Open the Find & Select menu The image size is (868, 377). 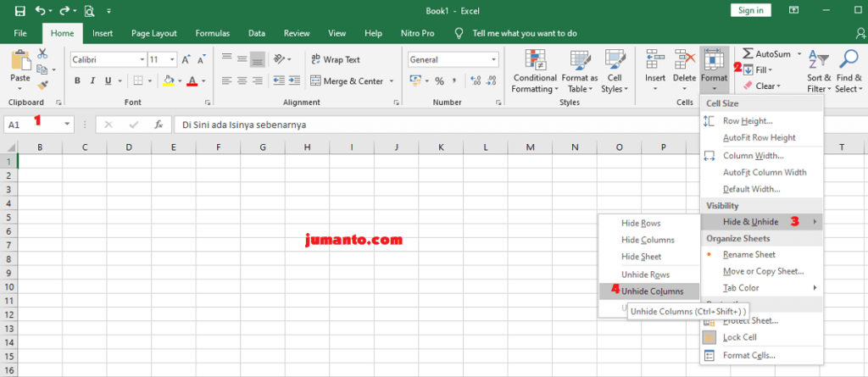coord(849,71)
